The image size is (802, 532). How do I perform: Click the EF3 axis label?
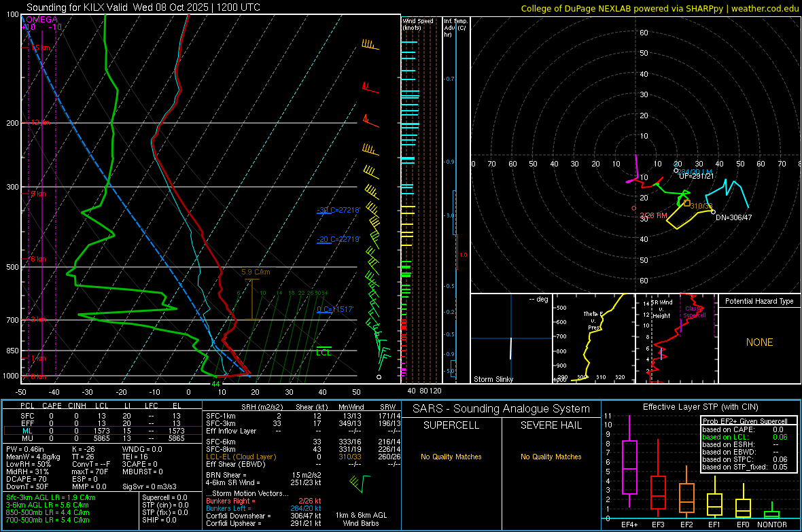659,525
